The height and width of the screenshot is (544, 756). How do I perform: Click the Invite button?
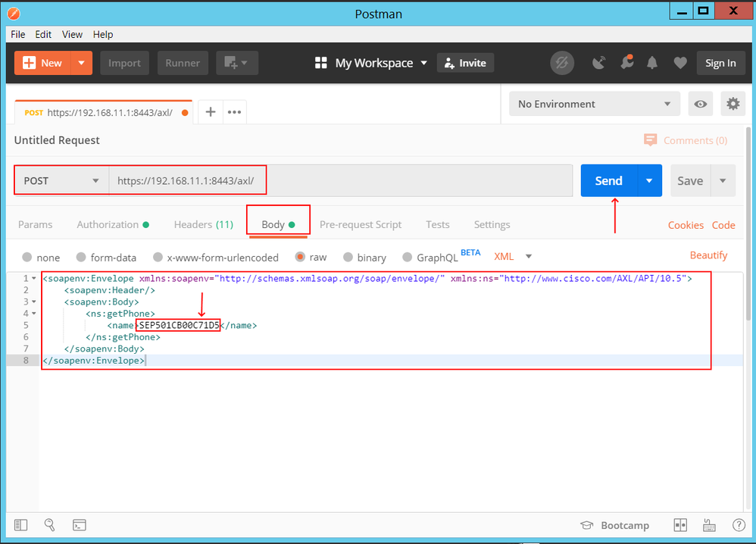[465, 63]
